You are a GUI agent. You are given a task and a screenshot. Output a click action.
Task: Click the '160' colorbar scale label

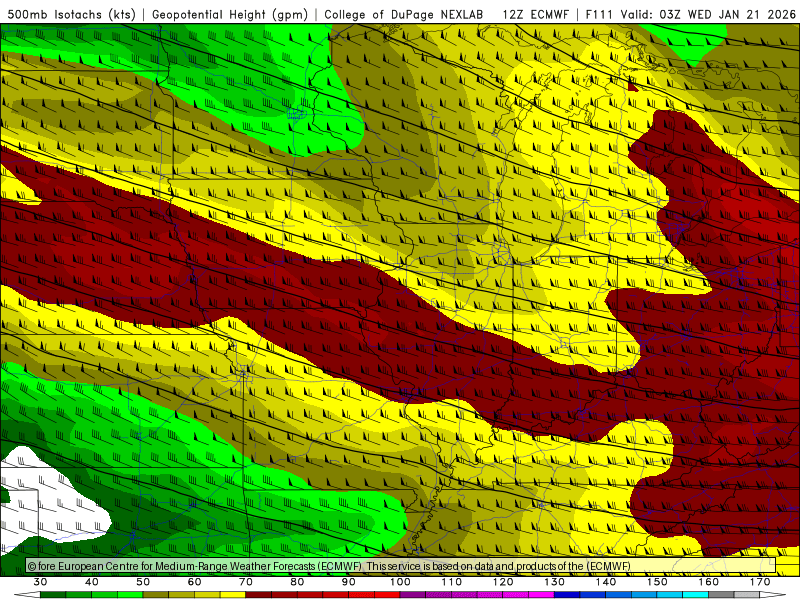tap(709, 582)
